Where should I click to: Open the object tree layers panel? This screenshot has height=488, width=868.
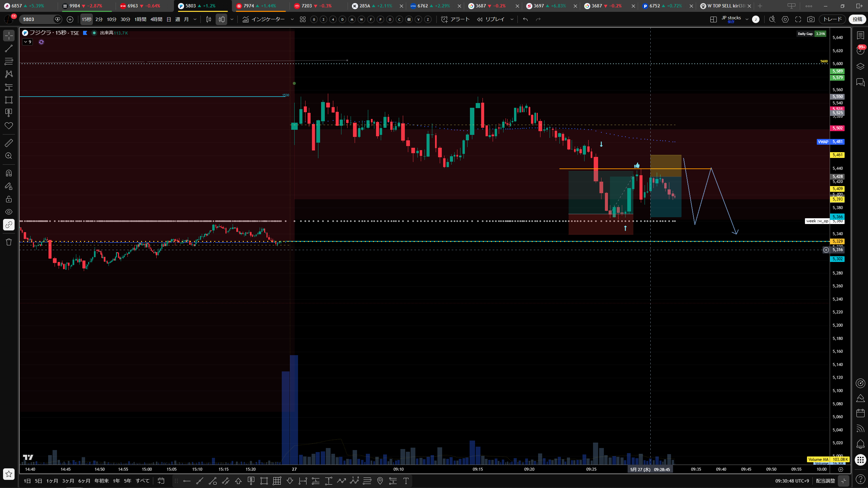[861, 66]
